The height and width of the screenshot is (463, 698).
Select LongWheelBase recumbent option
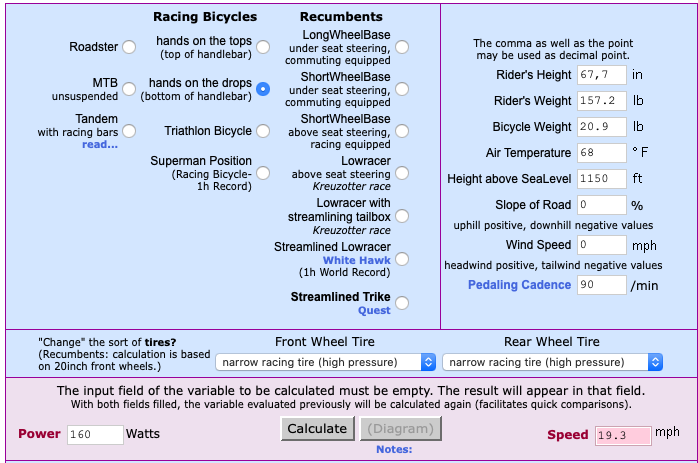click(402, 47)
